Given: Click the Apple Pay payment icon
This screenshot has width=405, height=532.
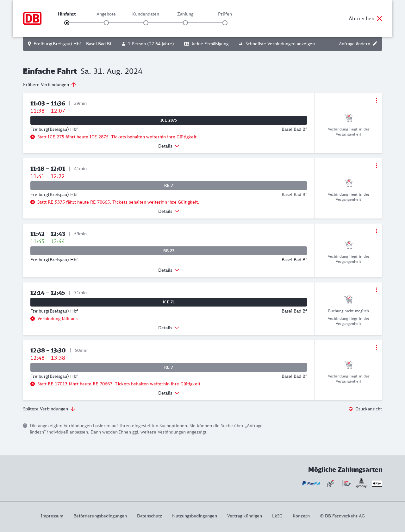Looking at the screenshot, I should (377, 483).
